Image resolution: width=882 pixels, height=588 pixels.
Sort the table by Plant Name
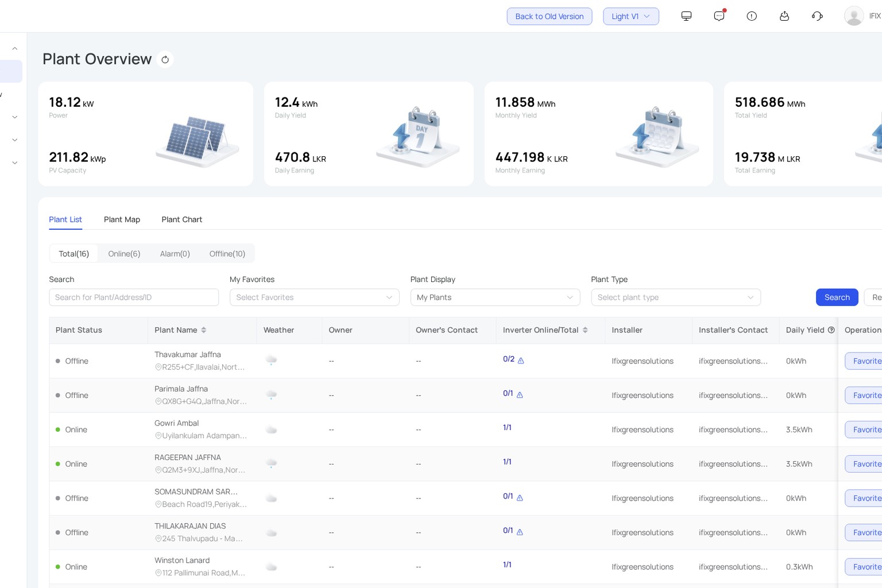pos(203,330)
